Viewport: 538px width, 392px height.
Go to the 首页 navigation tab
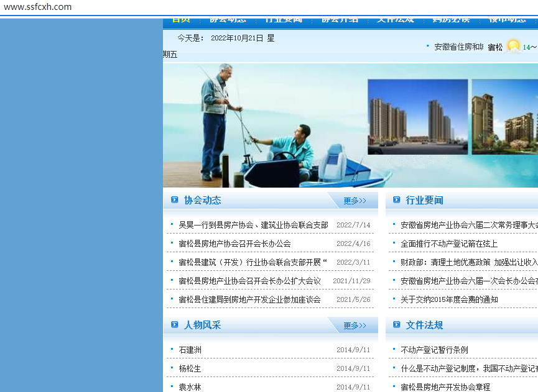click(180, 21)
